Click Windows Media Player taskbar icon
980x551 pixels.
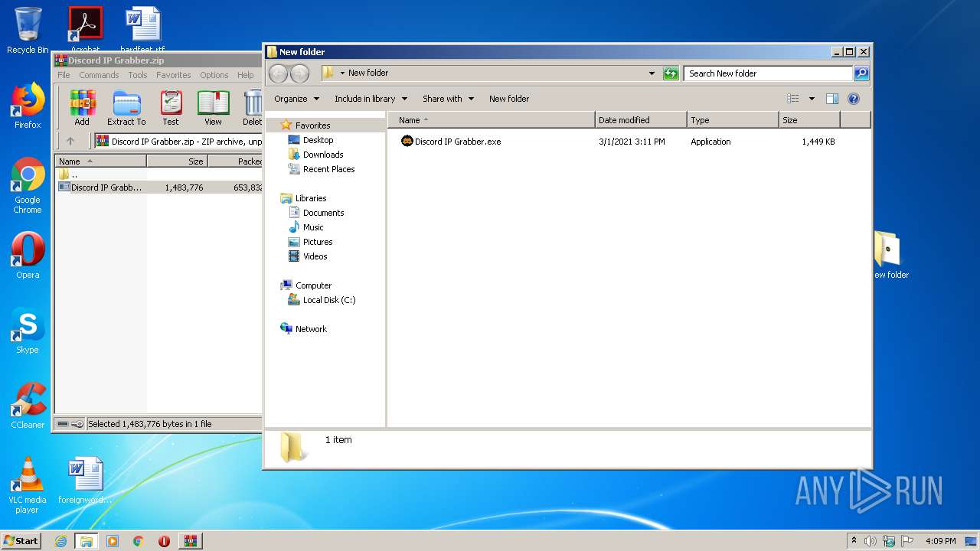113,541
